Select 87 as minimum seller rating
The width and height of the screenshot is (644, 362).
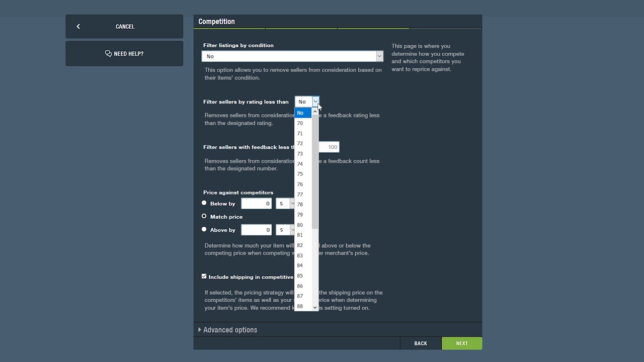point(303,296)
